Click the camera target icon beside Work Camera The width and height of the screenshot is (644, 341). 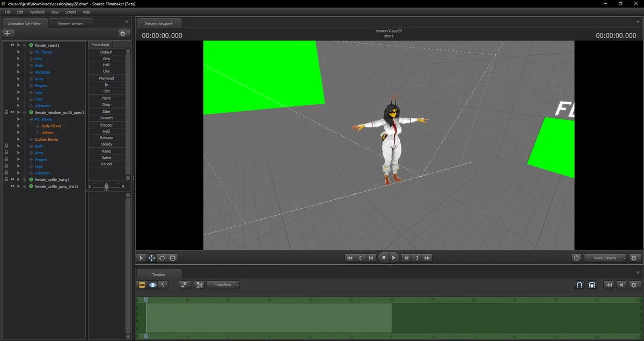577,258
